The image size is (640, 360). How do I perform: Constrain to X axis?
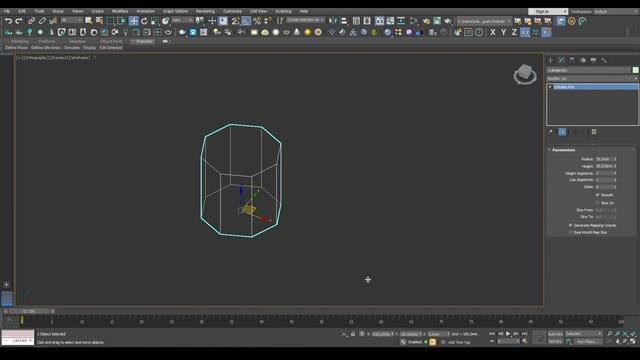(x=493, y=32)
